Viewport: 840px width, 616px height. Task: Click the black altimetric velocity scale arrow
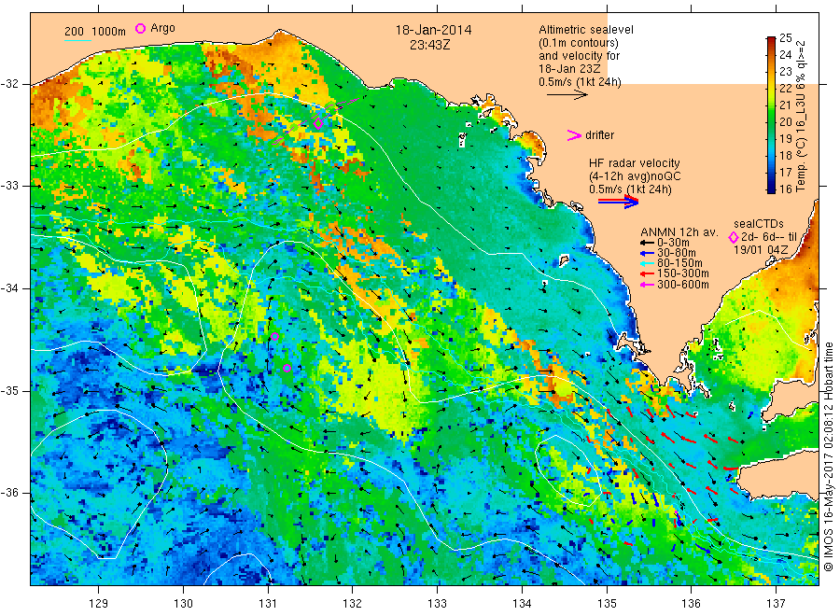[x=567, y=95]
